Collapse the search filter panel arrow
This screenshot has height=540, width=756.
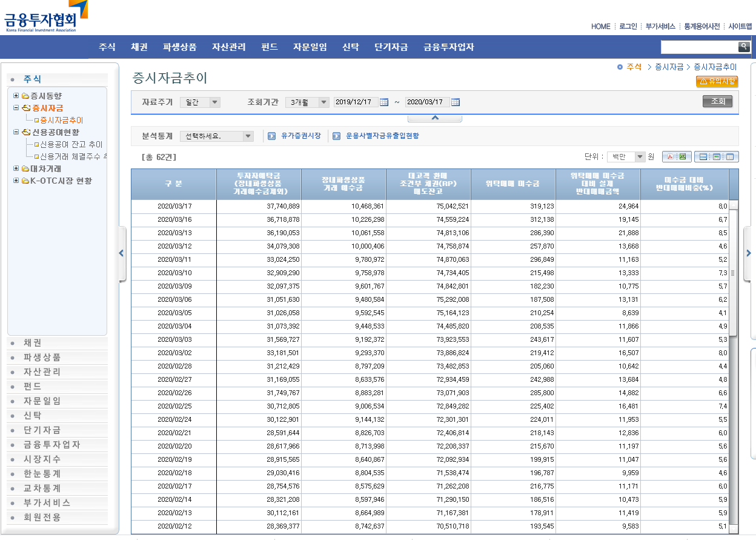(x=435, y=118)
